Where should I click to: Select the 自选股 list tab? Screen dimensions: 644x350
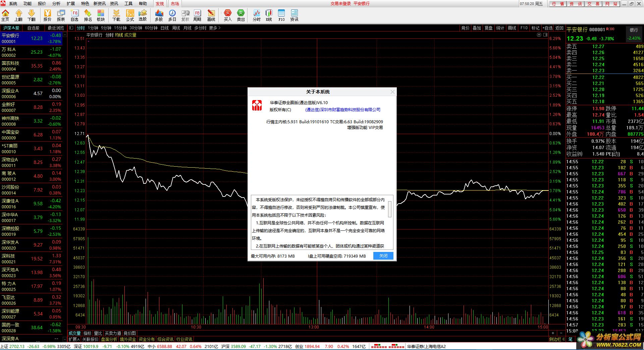33,28
